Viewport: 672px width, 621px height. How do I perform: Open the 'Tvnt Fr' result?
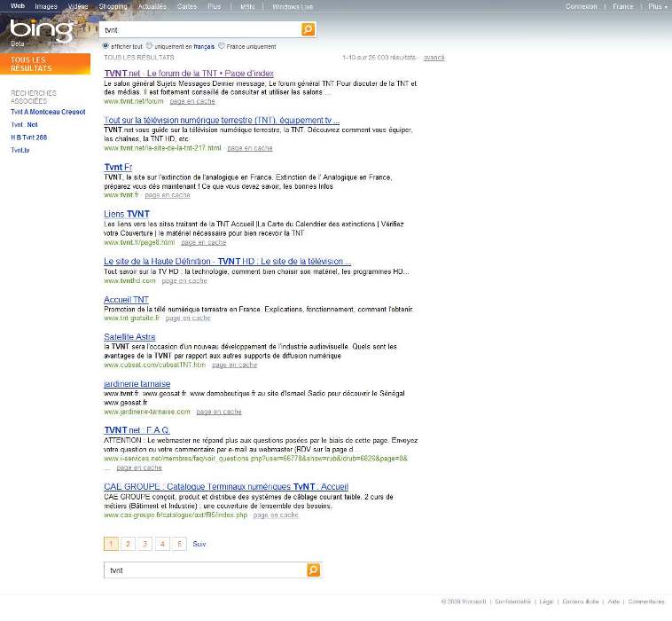click(118, 167)
